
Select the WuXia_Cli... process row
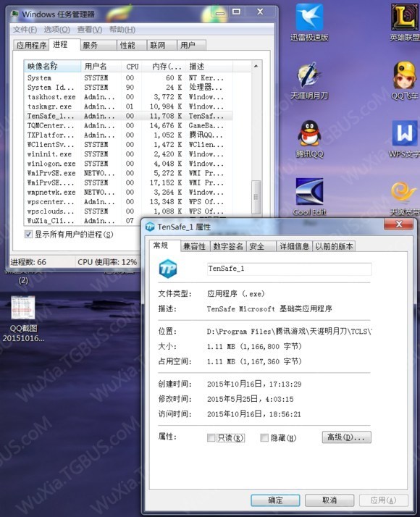coord(83,221)
